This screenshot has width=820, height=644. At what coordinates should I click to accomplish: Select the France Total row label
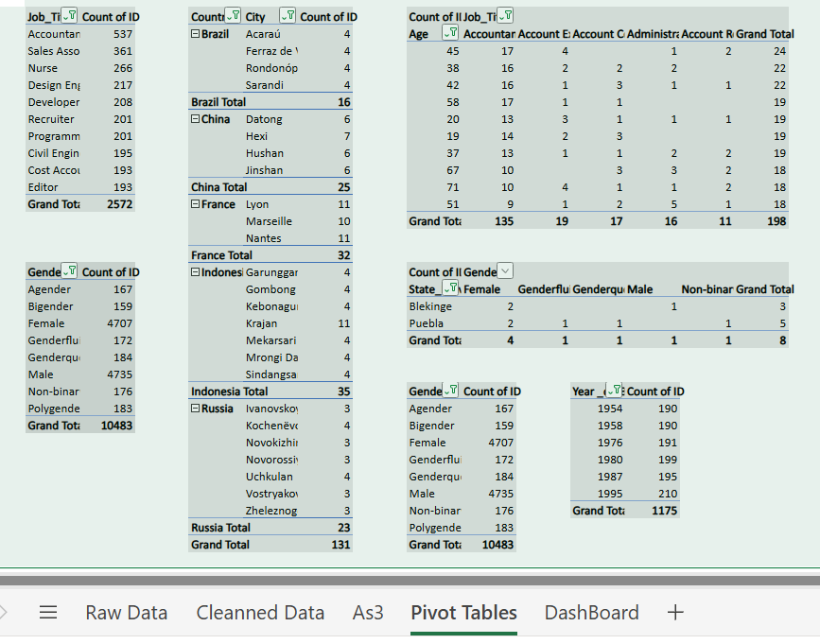(x=221, y=255)
